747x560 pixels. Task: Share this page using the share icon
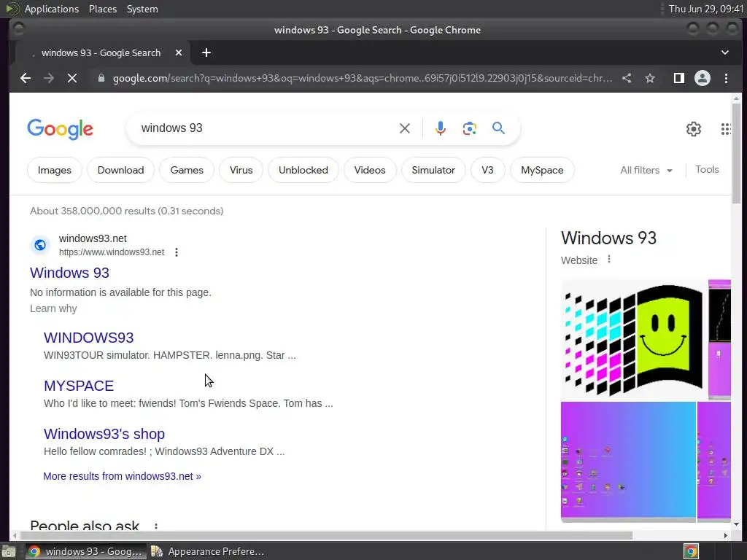click(x=627, y=78)
